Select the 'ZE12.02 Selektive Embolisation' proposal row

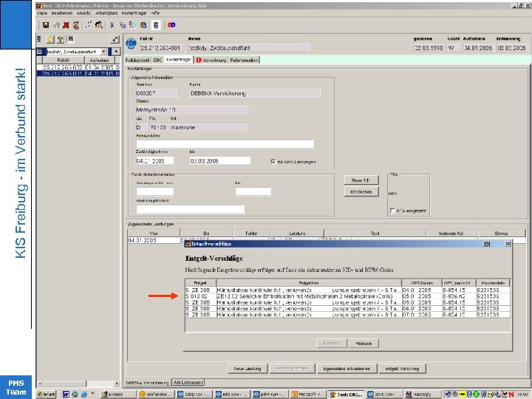pos(347,296)
